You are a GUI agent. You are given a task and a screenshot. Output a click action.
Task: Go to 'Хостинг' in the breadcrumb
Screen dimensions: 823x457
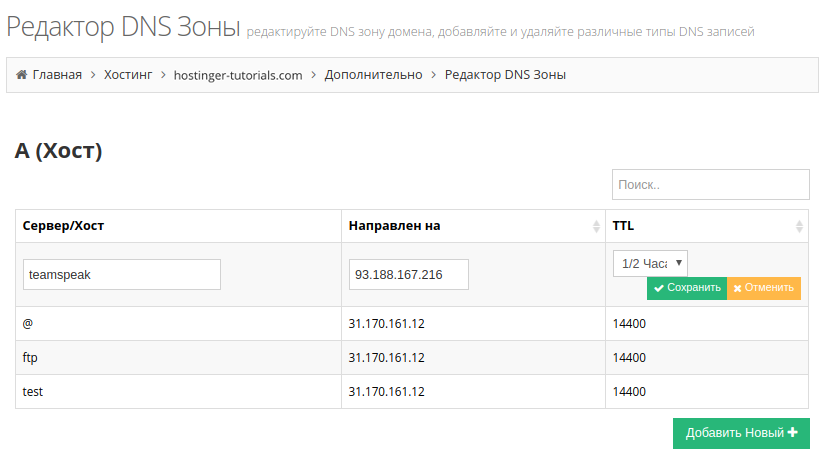tap(128, 75)
